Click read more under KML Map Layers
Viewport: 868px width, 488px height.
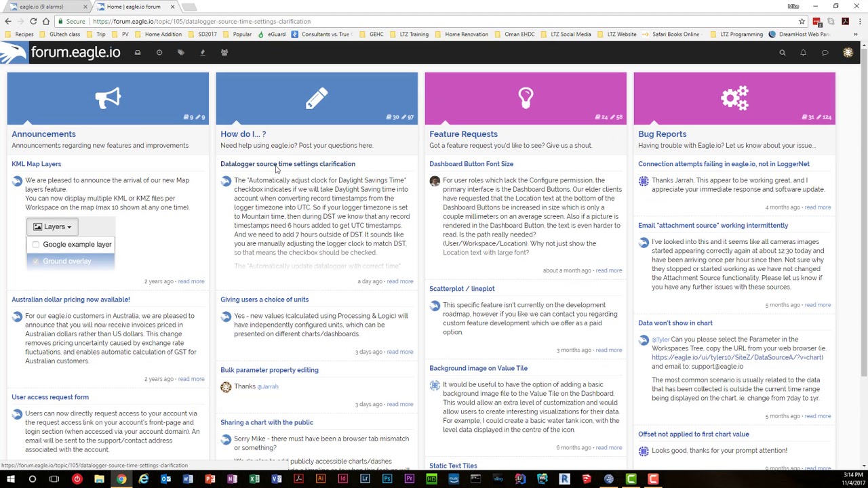coord(191,281)
